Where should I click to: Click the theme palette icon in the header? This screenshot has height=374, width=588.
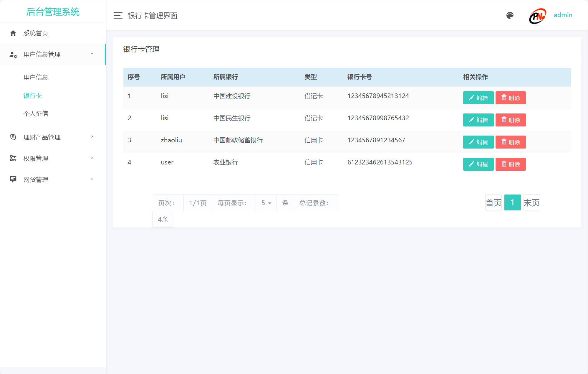[x=510, y=15]
